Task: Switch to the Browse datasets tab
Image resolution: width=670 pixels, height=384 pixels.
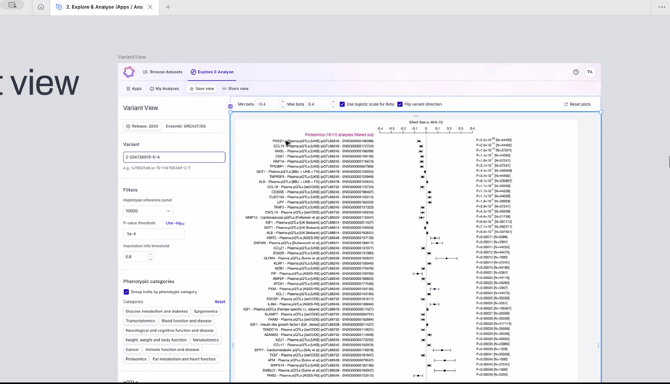Action: (x=162, y=72)
